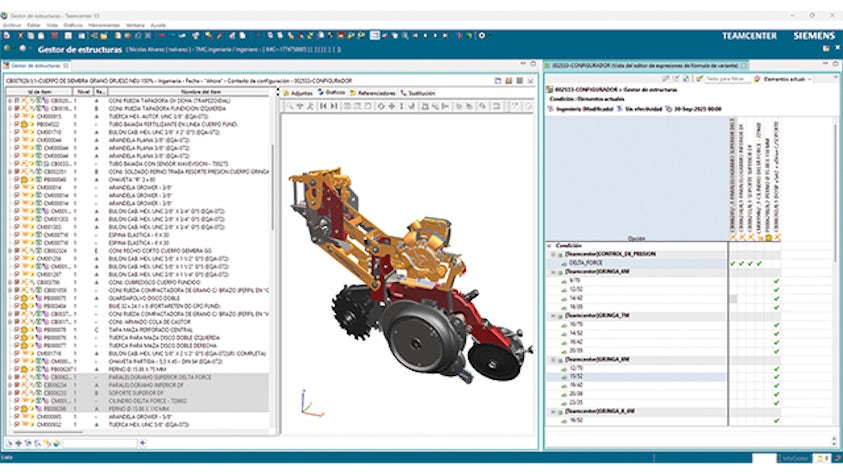Click the orange X under first matrix column
The width and height of the screenshot is (843, 474).
733,238
